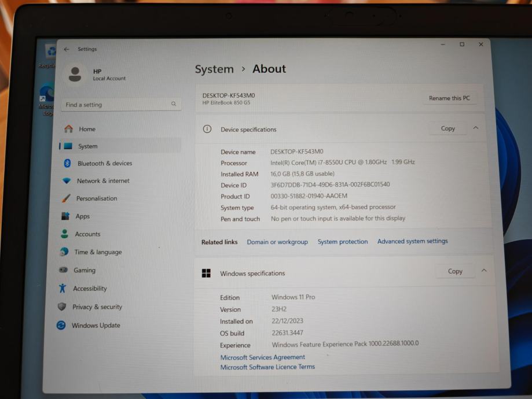The width and height of the screenshot is (532, 399).
Task: Click the Device specifications info icon
Action: pyautogui.click(x=207, y=129)
